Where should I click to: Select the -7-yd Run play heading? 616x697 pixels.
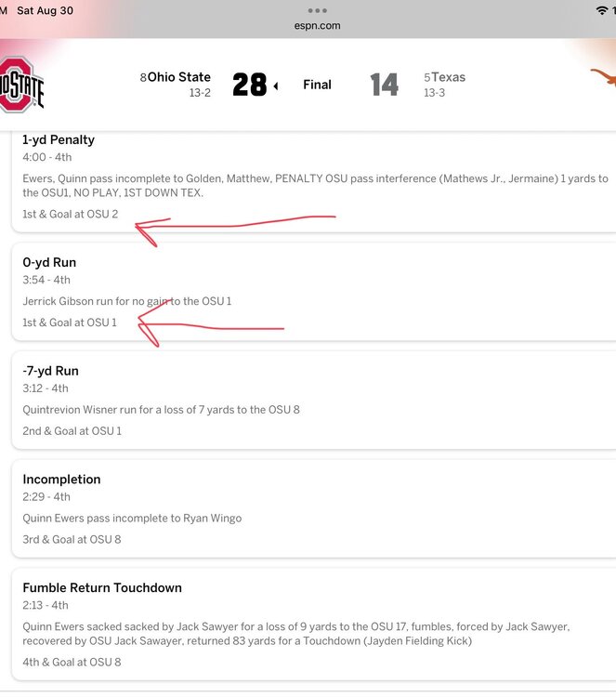pyautogui.click(x=52, y=371)
